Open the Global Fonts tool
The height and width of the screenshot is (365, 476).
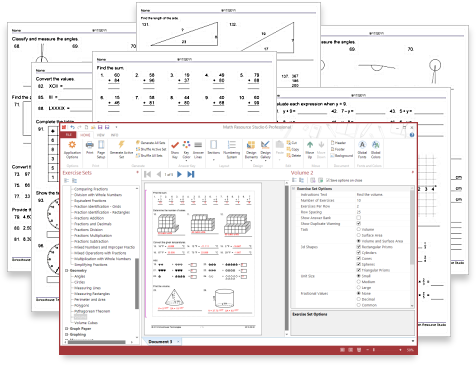pyautogui.click(x=362, y=149)
